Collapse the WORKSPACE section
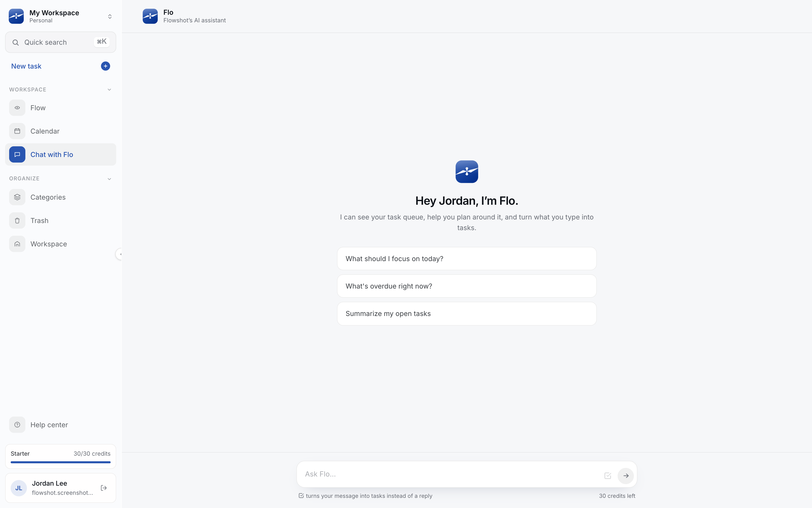This screenshot has height=508, width=812. pyautogui.click(x=109, y=90)
